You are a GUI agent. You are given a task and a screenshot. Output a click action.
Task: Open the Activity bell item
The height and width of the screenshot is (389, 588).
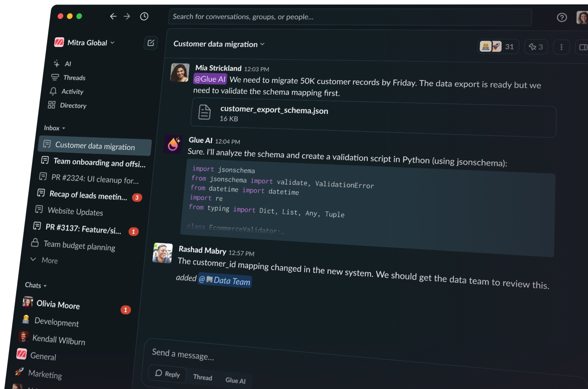[72, 92]
